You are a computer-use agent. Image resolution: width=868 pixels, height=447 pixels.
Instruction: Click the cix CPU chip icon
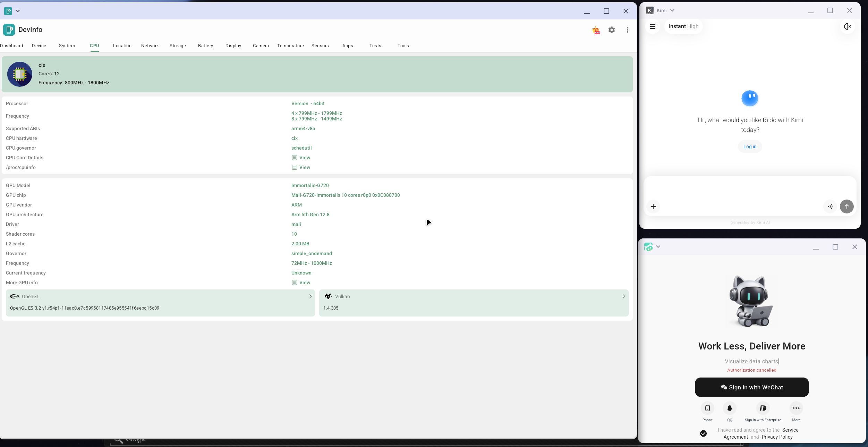[20, 74]
